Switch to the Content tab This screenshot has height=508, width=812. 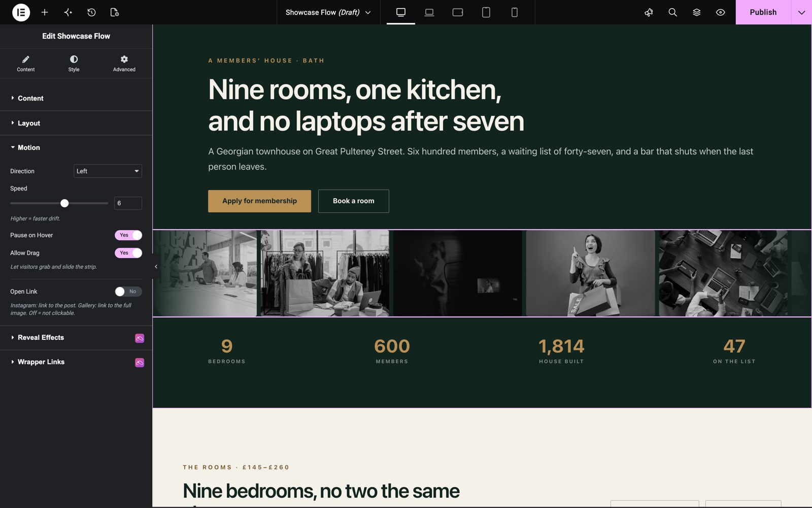(x=26, y=63)
